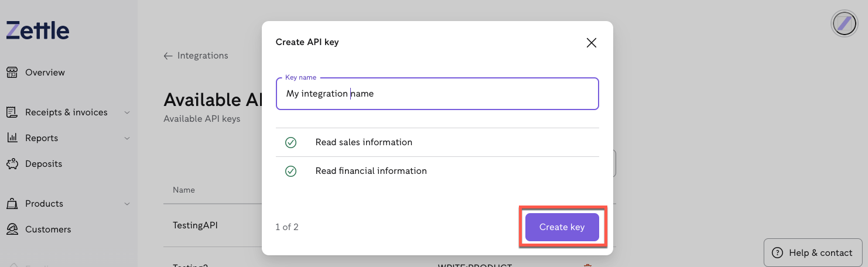Click the Receipts & invoices sidebar icon

coord(12,112)
